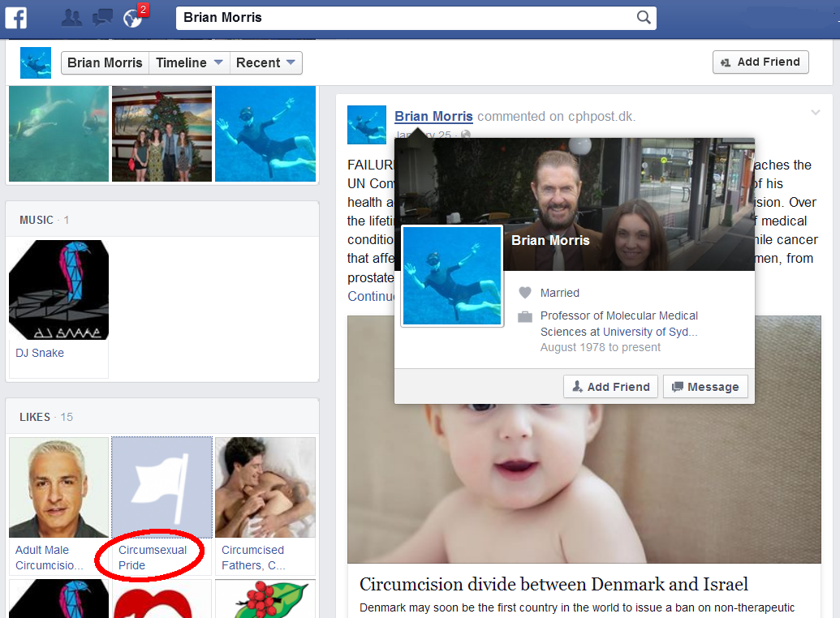Click the DJ Snake music link
Viewport: 840px width, 618px height.
(40, 353)
